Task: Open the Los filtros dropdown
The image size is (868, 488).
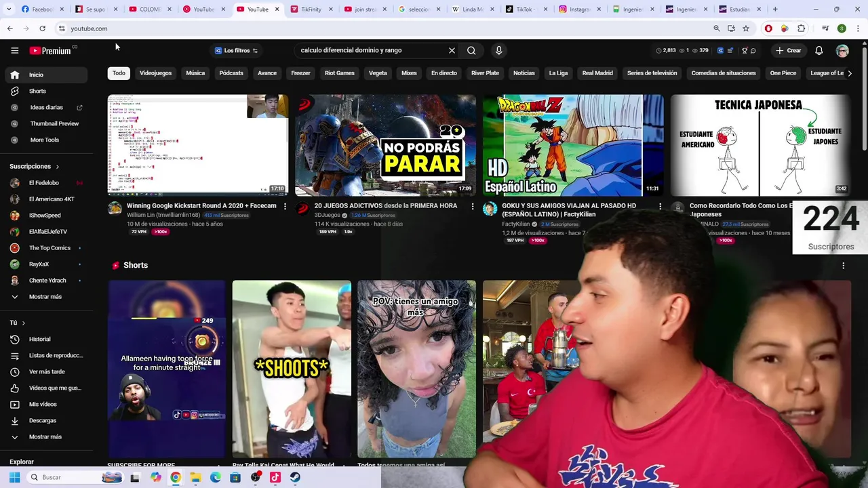Action: (x=236, y=50)
